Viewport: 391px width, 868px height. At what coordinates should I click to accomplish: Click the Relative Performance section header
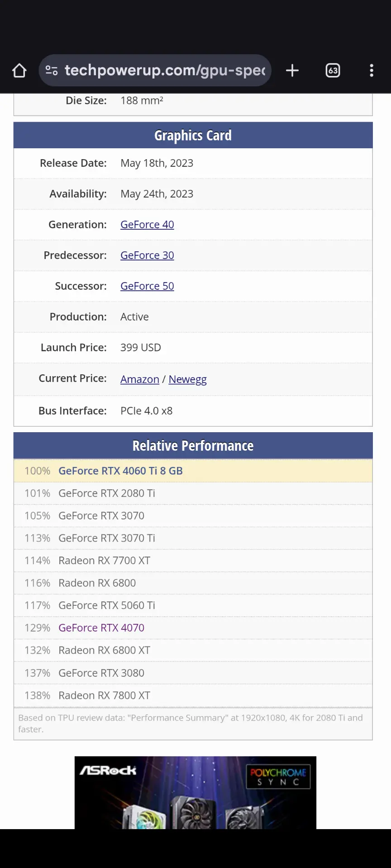click(193, 446)
